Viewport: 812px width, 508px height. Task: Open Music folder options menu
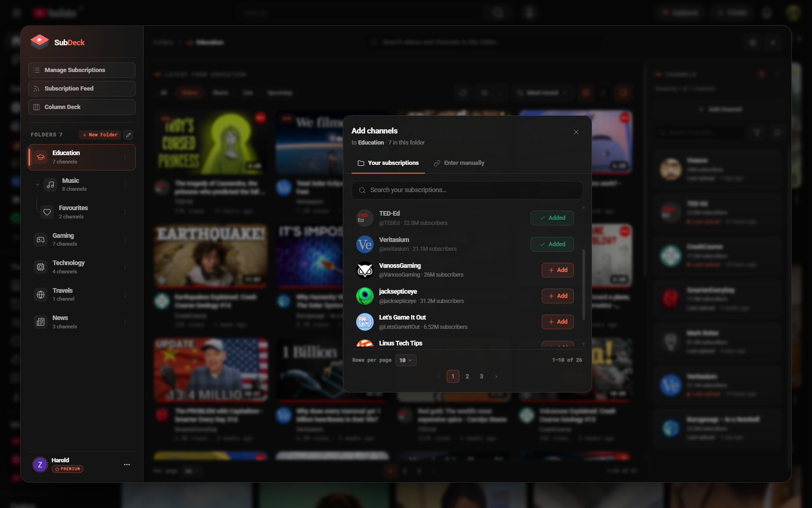click(x=125, y=185)
